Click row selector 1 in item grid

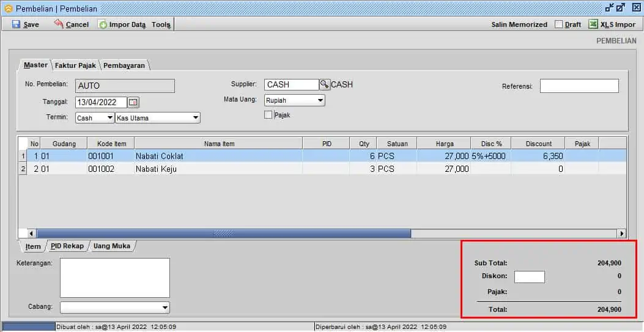point(23,156)
